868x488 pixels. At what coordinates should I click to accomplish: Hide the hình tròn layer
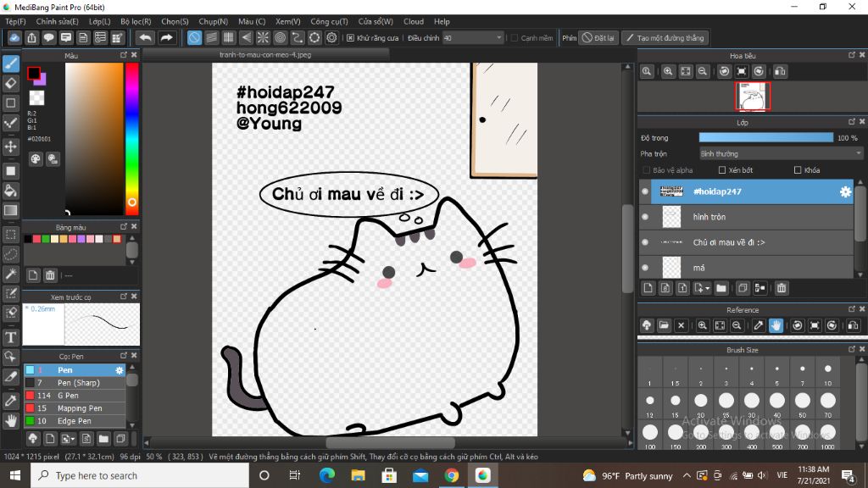point(645,217)
